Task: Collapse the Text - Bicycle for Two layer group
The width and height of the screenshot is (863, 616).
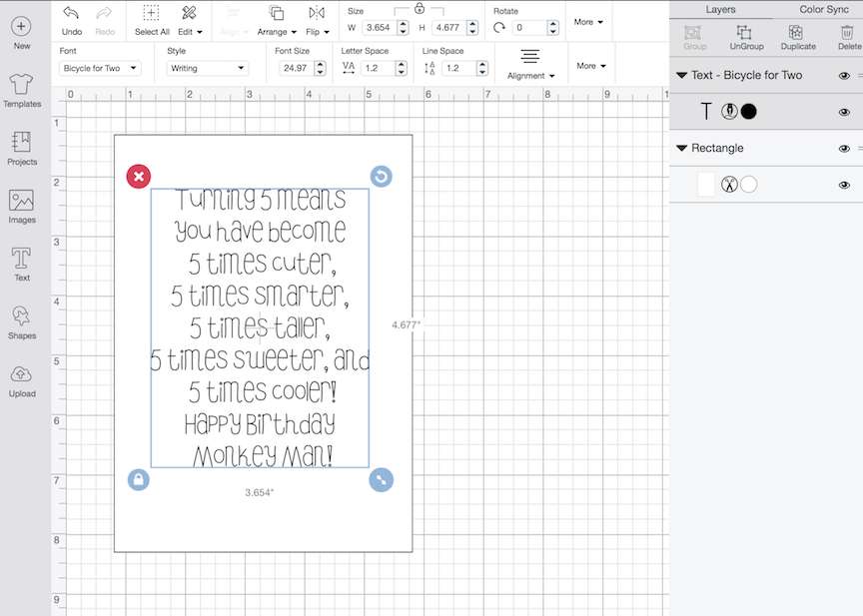Action: click(x=680, y=75)
